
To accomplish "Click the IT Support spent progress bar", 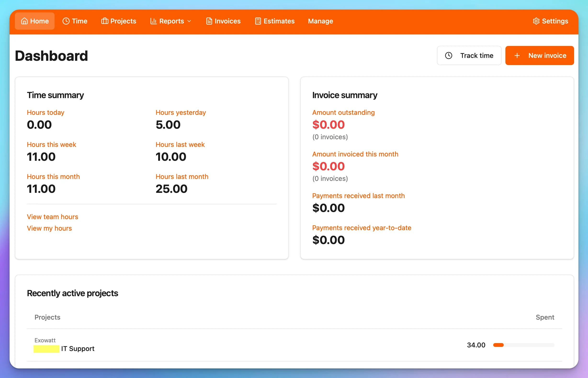I will 523,345.
